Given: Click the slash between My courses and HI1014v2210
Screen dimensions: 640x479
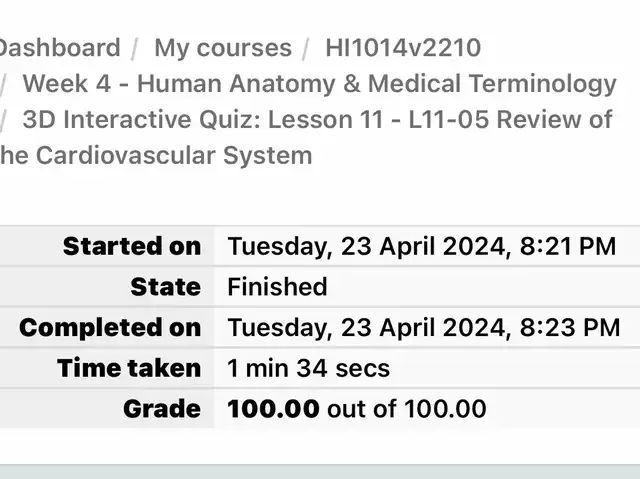Looking at the screenshot, I should (x=309, y=48).
